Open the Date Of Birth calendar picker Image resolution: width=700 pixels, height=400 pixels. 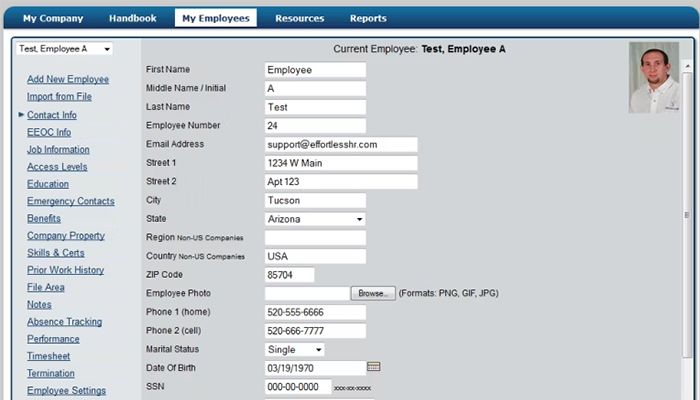pyautogui.click(x=374, y=367)
